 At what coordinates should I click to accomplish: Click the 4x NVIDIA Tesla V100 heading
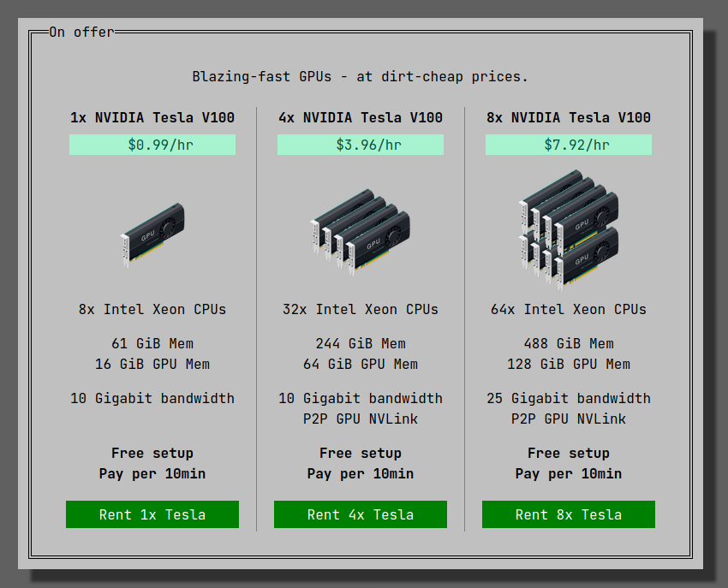[361, 117]
